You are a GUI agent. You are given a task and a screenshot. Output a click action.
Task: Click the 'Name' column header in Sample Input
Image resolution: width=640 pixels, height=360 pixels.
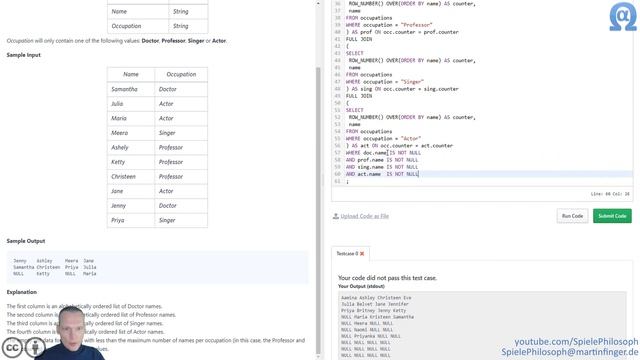(x=131, y=74)
